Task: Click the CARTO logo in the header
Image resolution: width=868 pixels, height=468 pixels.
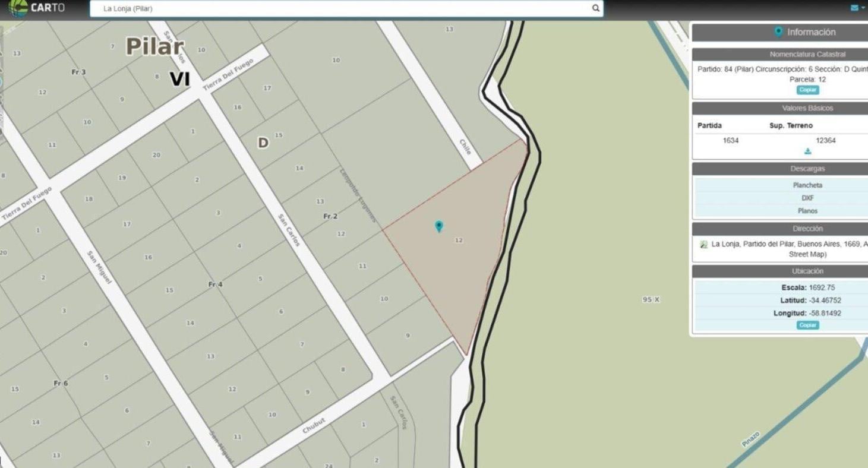Action: pyautogui.click(x=36, y=8)
